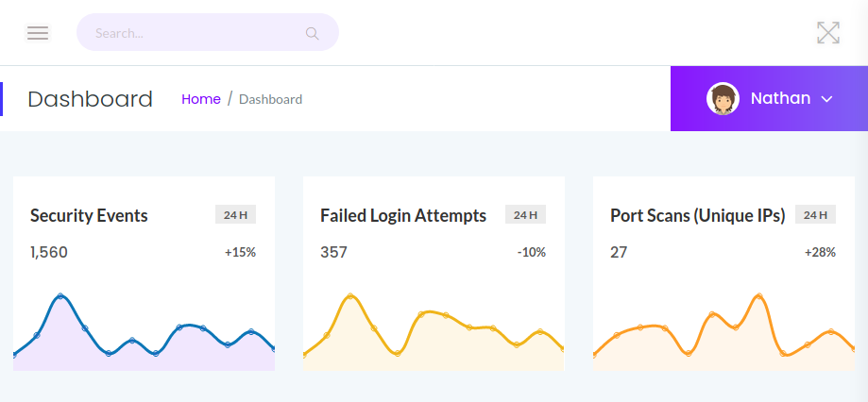Click the highest peak on Failed Login chart
Viewport: 868px width, 402px height.
pyautogui.click(x=350, y=296)
